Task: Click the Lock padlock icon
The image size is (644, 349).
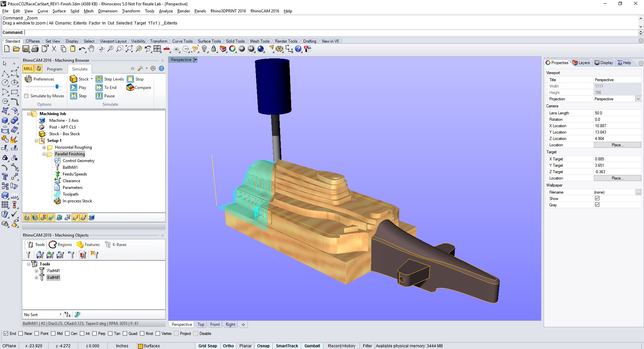Action: (x=214, y=49)
